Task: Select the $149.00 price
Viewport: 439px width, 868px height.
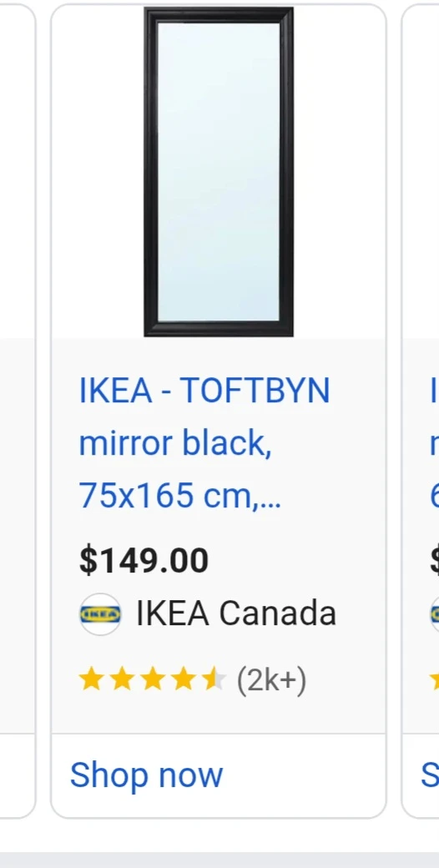Action: (x=144, y=560)
